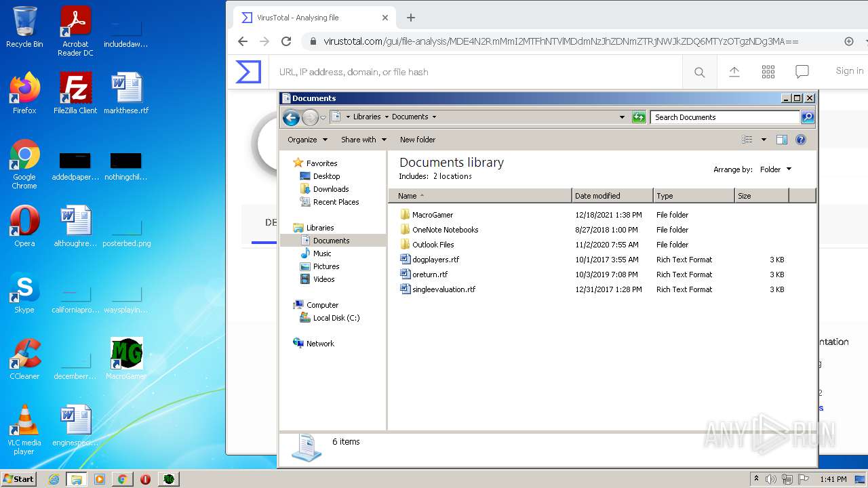This screenshot has height=488, width=868.
Task: Click the Explorer change view icon
Action: tap(747, 140)
